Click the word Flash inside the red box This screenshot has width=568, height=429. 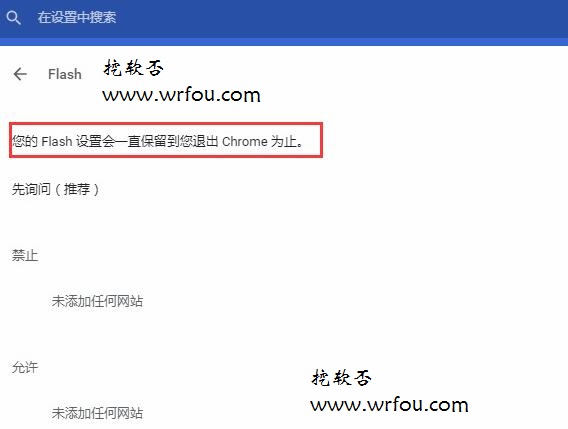[57, 141]
